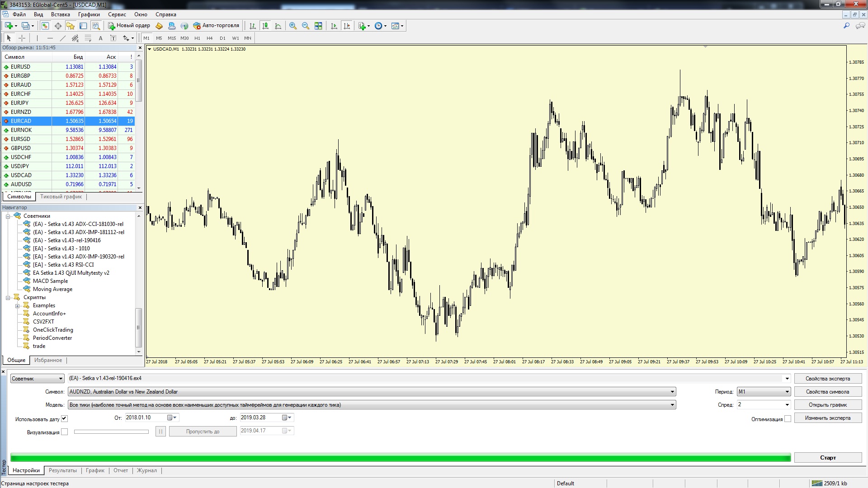Switch chart timeframe to H1
This screenshot has width=868, height=488.
click(x=197, y=38)
